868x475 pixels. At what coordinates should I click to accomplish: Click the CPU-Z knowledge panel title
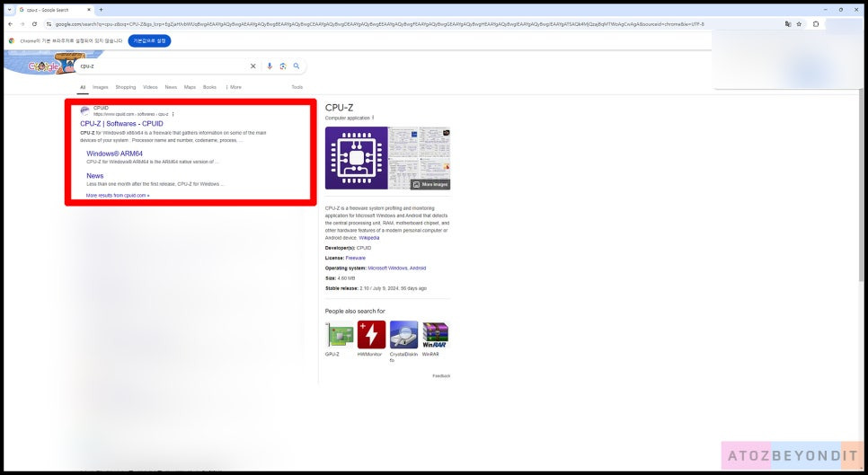pos(339,108)
